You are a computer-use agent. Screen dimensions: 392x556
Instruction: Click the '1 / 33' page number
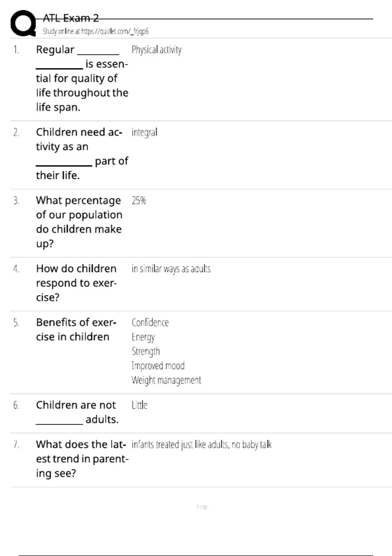(202, 507)
